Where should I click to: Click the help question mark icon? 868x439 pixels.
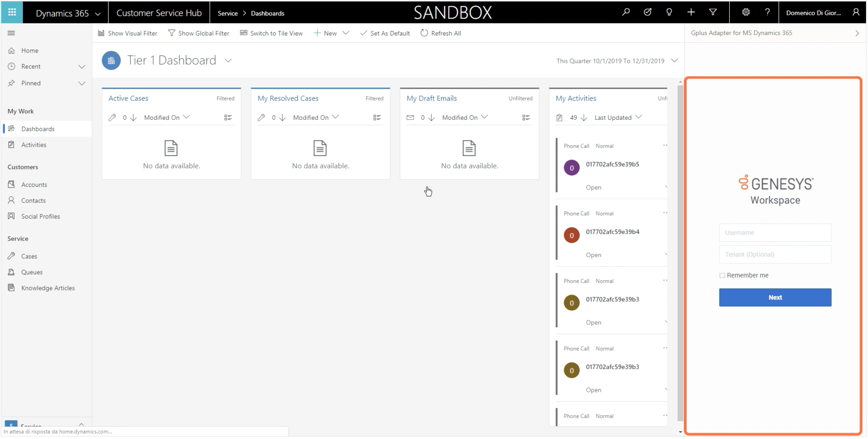767,12
